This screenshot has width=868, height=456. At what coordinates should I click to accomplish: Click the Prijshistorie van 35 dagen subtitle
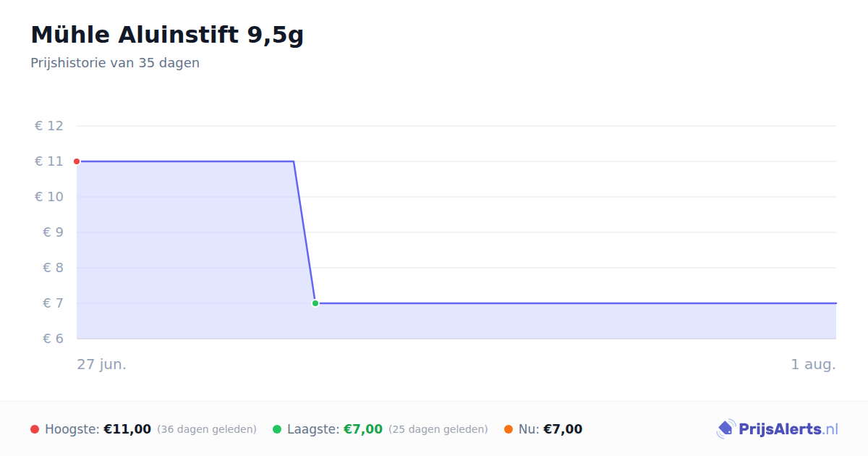[x=115, y=63]
